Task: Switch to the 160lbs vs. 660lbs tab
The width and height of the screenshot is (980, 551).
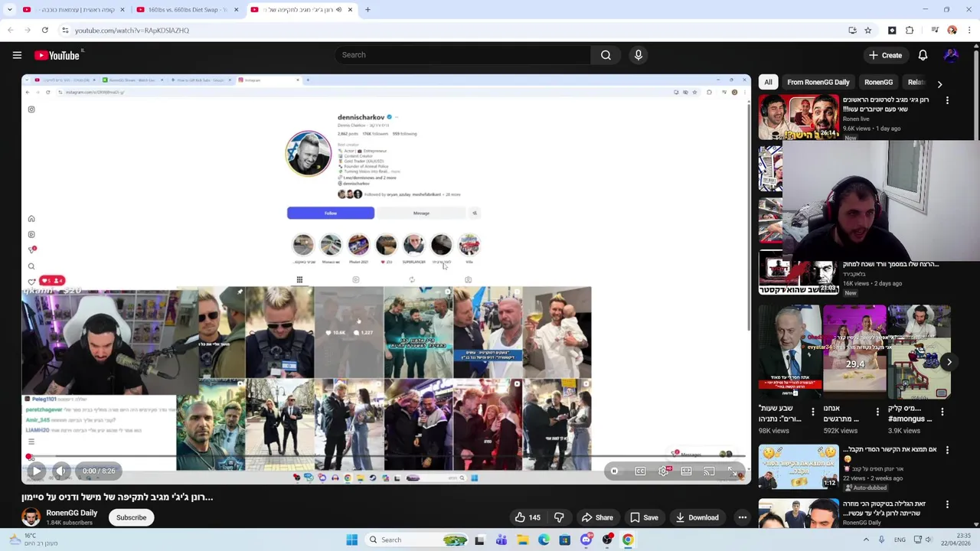Action: pos(188,10)
